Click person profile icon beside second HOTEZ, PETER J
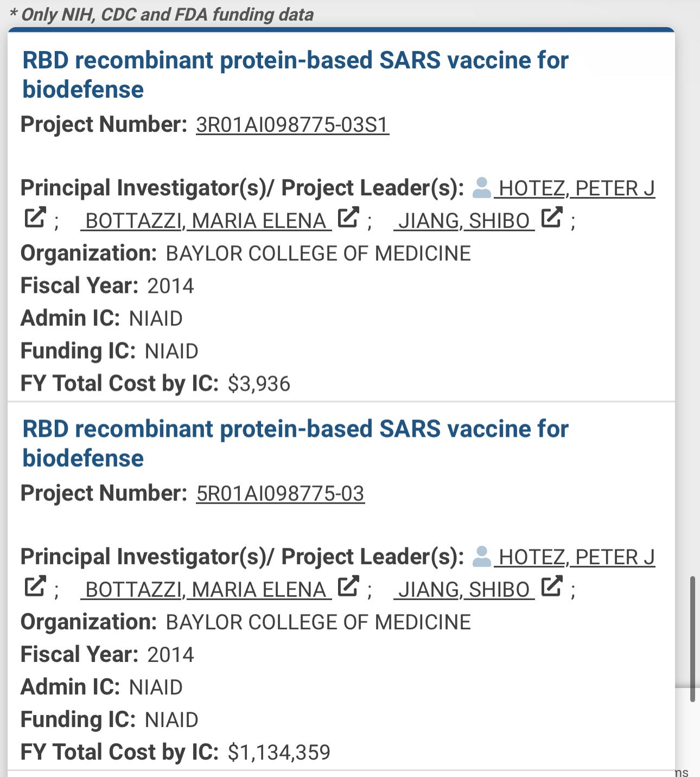 point(482,557)
